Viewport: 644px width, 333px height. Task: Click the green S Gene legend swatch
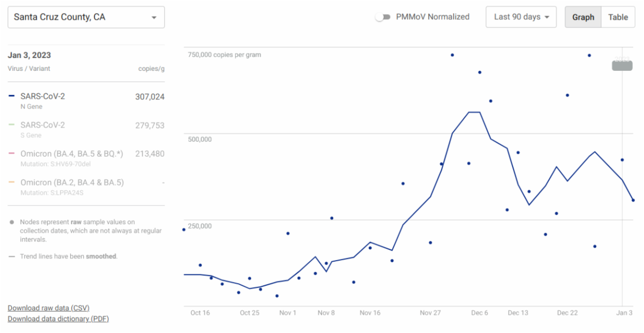click(x=12, y=125)
